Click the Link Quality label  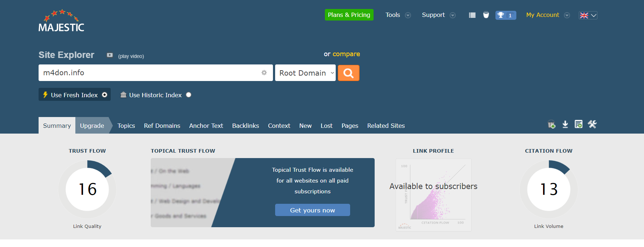87,226
